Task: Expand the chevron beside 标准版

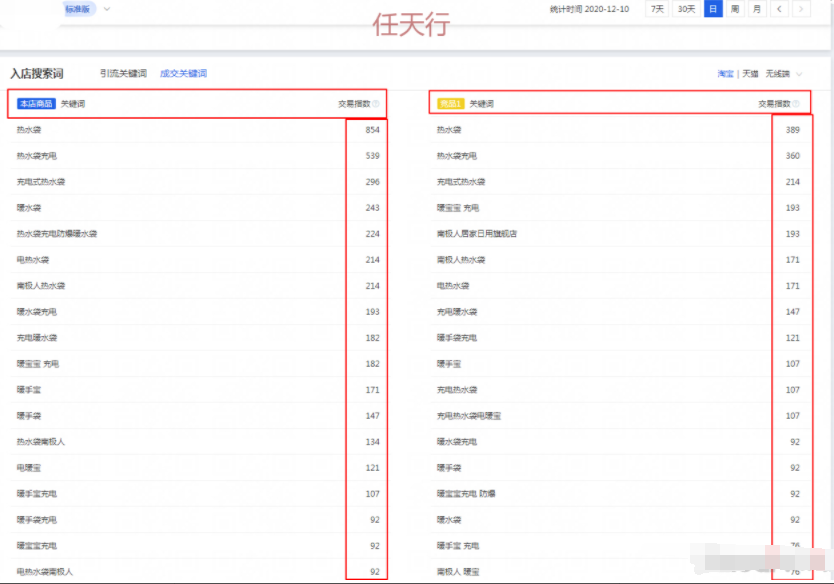Action: tap(107, 9)
